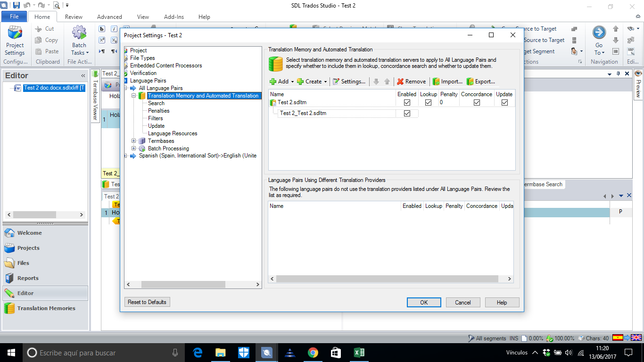Click the binoculars Find icon in ribbon
644x362 pixels.
click(631, 29)
